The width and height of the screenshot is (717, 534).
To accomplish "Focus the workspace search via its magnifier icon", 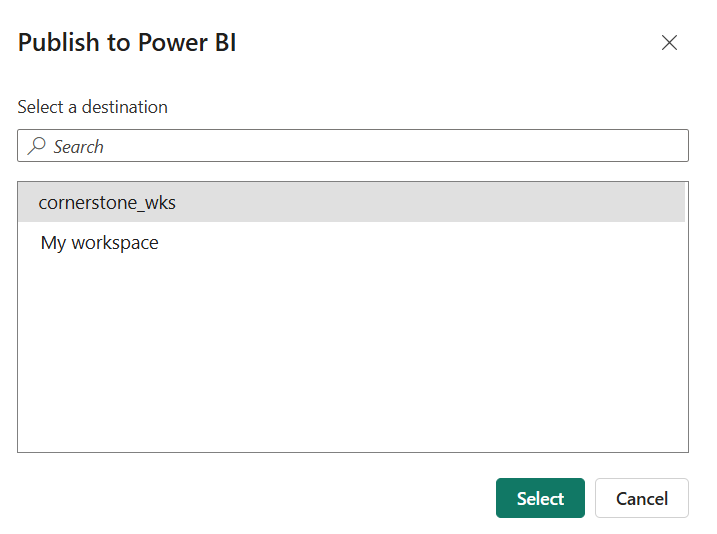I will (36, 146).
